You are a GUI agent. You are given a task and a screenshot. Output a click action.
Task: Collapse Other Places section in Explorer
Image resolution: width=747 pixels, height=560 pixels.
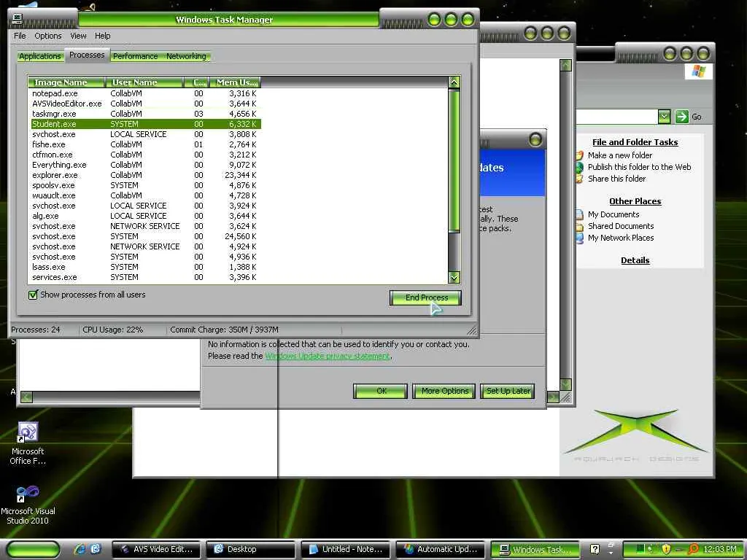tap(635, 201)
